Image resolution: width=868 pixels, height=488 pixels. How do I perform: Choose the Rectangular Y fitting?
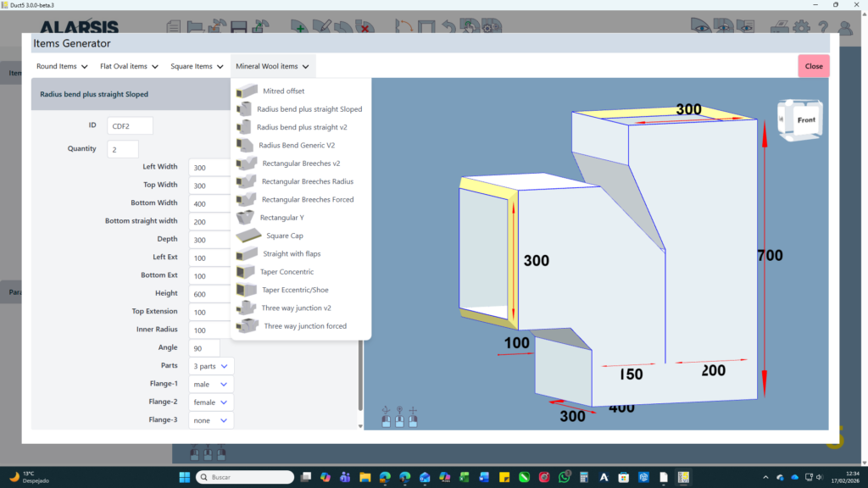click(281, 218)
